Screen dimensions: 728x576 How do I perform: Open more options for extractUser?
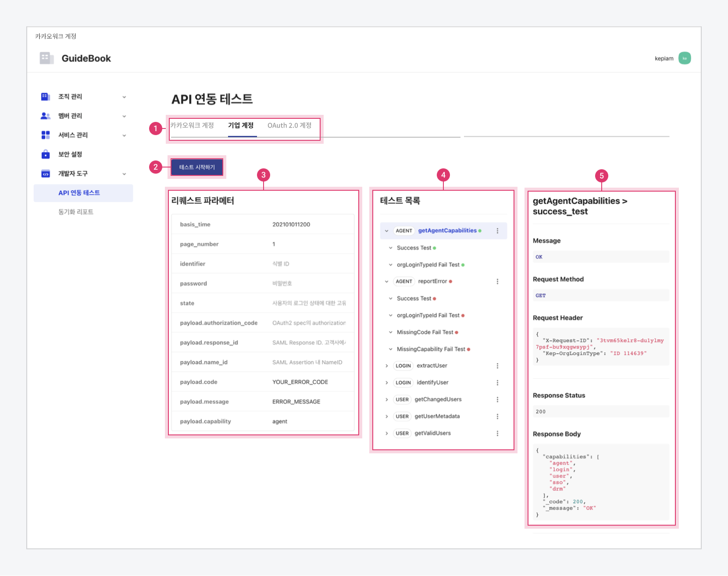[x=497, y=366]
